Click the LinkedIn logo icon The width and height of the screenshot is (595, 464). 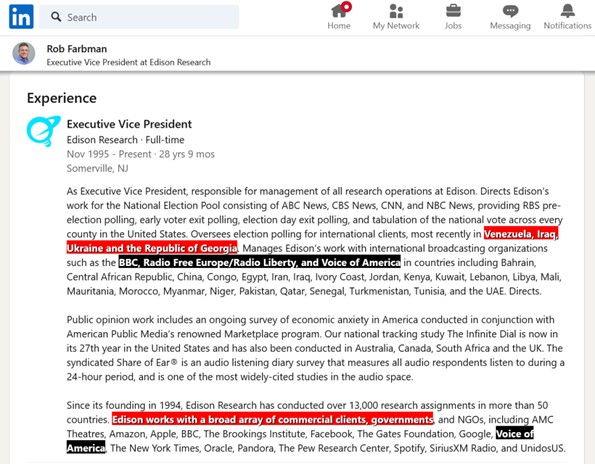point(21,17)
